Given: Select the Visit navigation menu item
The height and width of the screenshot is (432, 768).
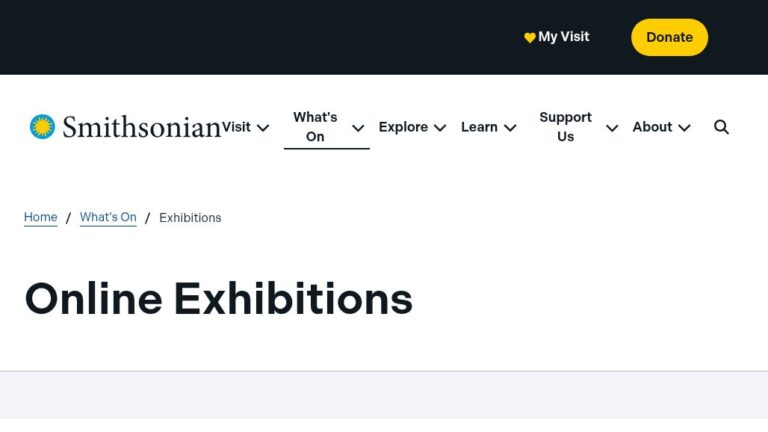Looking at the screenshot, I should 236,127.
